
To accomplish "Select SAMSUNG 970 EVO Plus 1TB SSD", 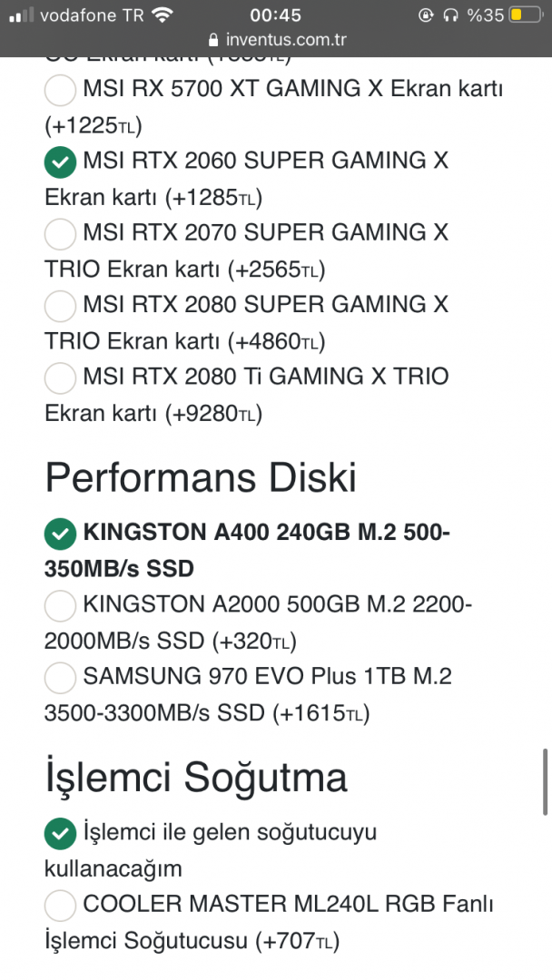I will (x=59, y=677).
